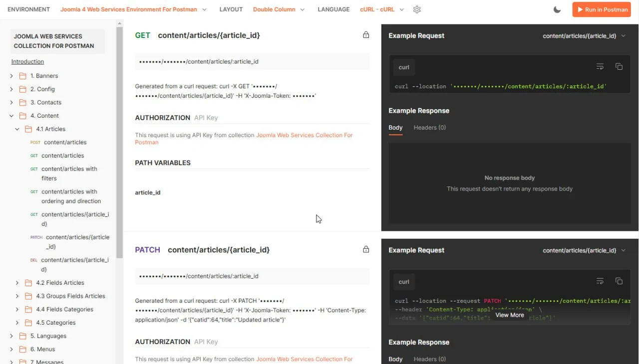The image size is (639, 364).
Task: Click the 4.3 Groups Fields Articles folder icon
Action: pyautogui.click(x=28, y=296)
